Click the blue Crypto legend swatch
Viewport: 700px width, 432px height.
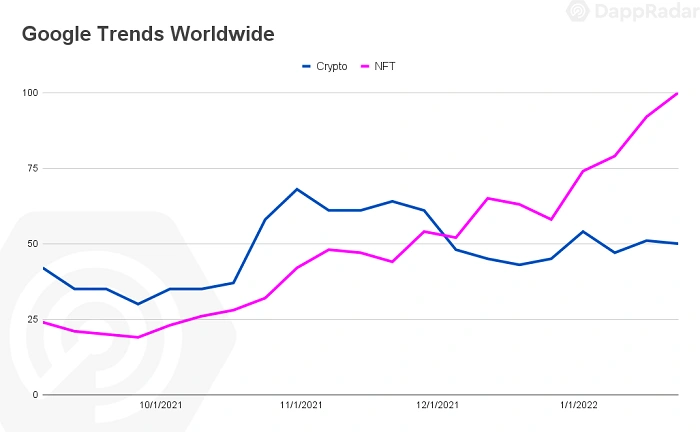(x=307, y=66)
